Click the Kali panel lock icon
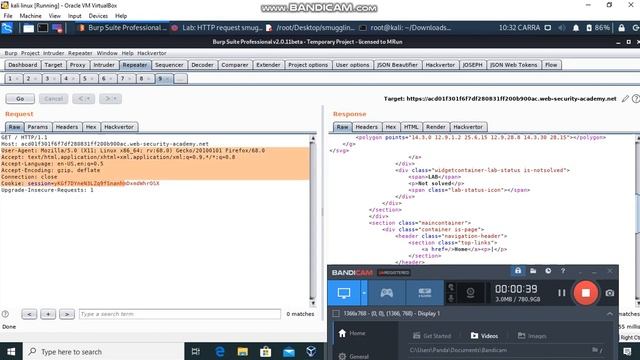Screen dimensions: 640x360 coord(621,28)
